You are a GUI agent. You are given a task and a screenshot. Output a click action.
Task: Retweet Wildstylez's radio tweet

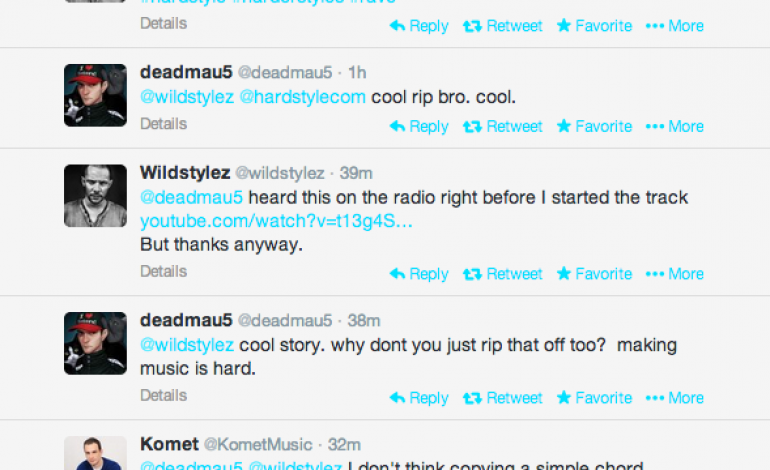coord(503,274)
